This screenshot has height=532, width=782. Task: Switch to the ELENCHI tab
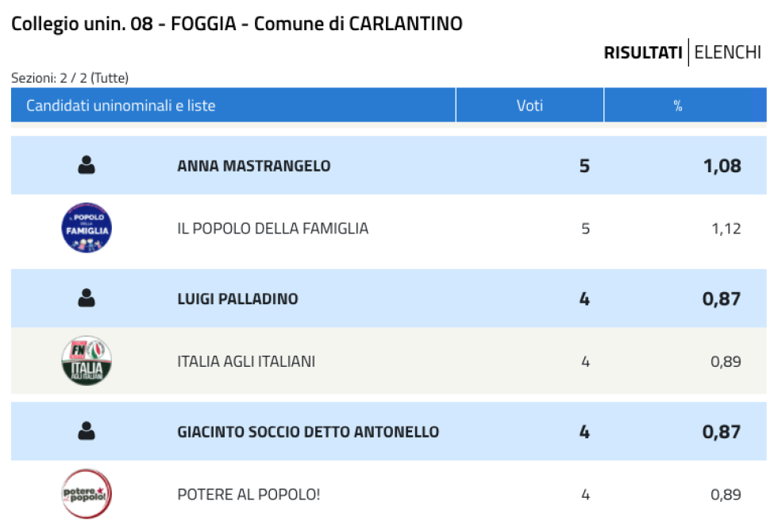(x=727, y=52)
